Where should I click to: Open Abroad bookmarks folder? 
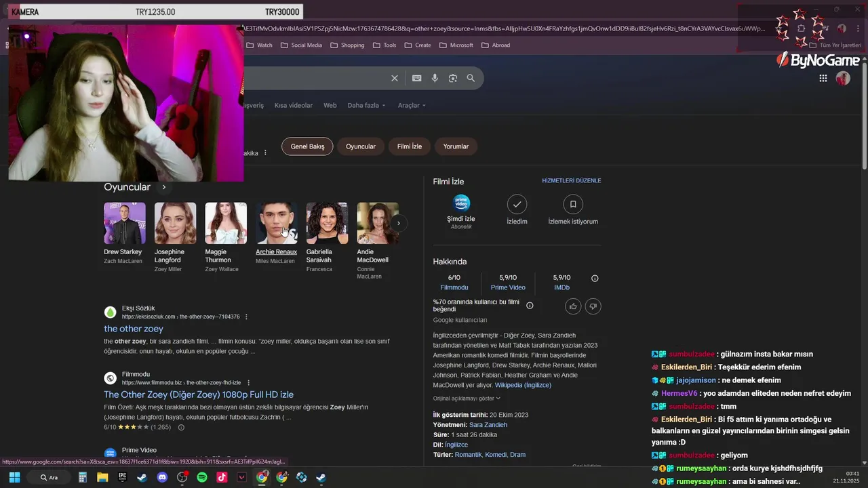coord(495,45)
